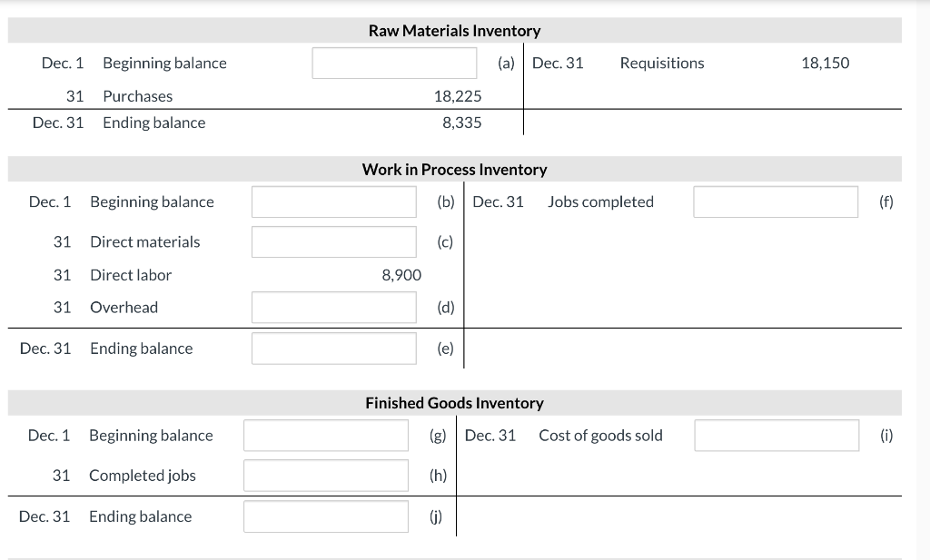Click the Cost of goods sold label
The height and width of the screenshot is (560, 930).
[600, 436]
